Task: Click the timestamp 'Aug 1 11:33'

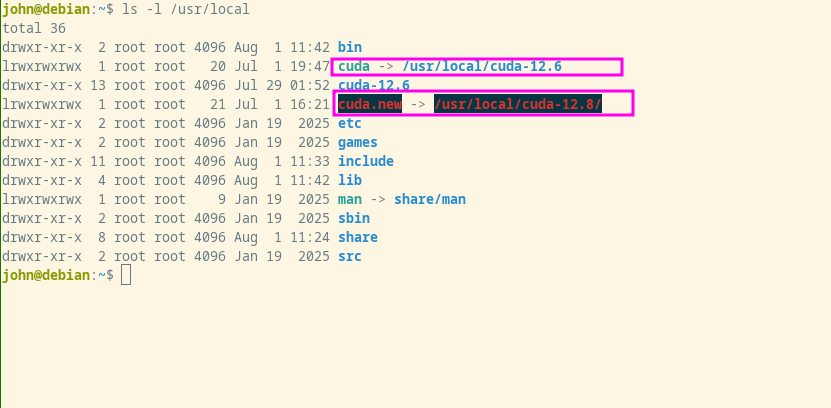Action: pyautogui.click(x=282, y=161)
